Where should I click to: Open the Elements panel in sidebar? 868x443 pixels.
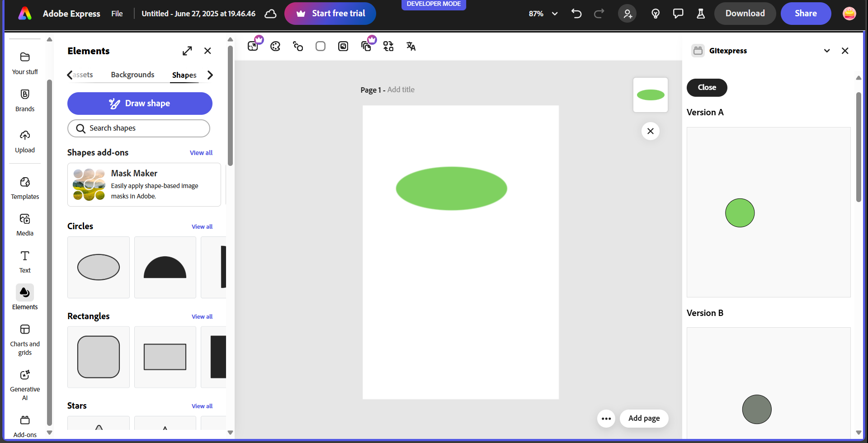(x=25, y=297)
